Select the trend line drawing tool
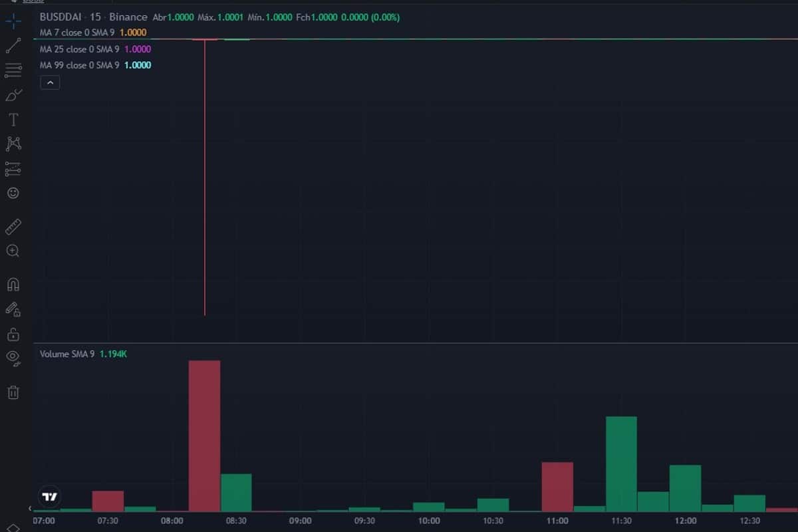 tap(13, 46)
